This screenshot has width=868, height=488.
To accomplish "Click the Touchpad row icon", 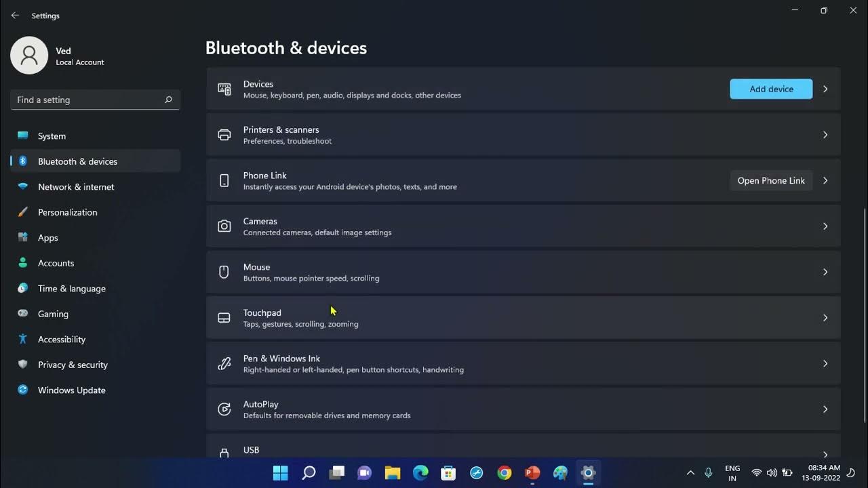I will (x=224, y=318).
